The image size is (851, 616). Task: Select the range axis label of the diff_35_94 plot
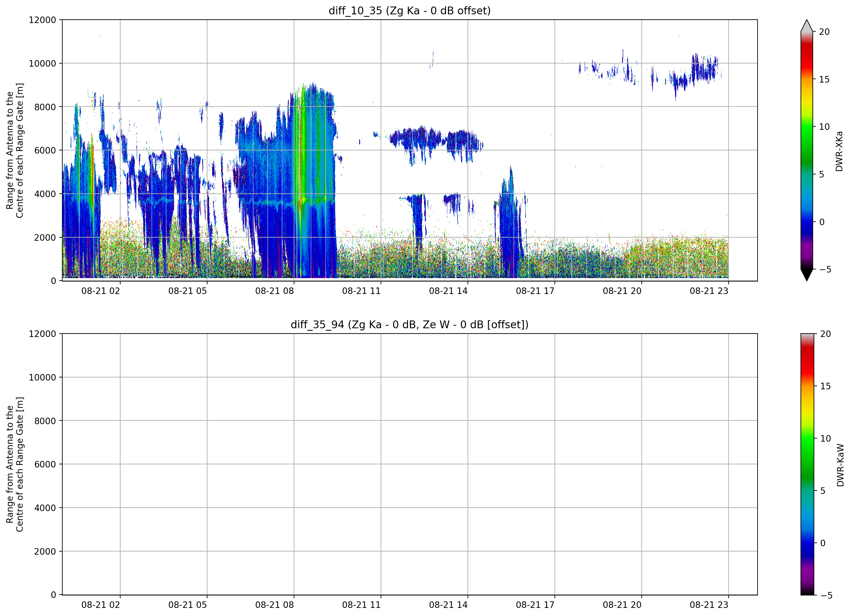[x=15, y=464]
